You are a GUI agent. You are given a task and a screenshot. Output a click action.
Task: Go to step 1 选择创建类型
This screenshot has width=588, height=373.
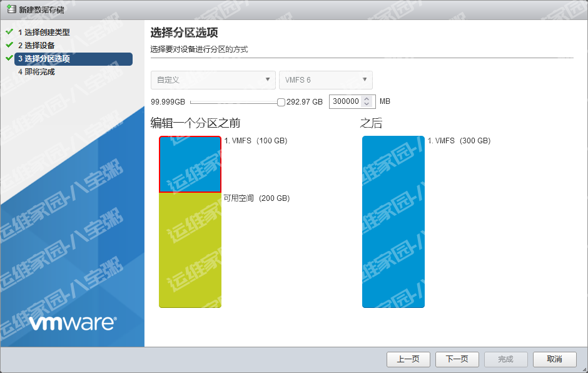44,32
